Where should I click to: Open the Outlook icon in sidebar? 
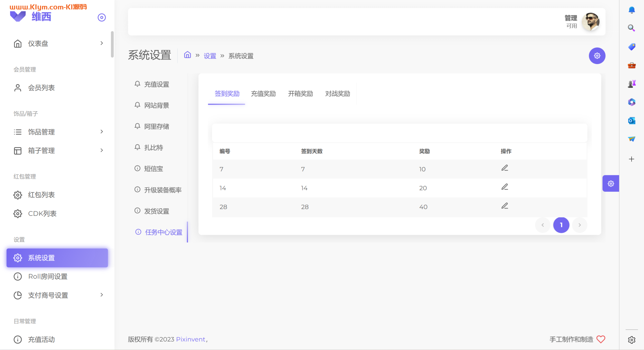tap(631, 121)
